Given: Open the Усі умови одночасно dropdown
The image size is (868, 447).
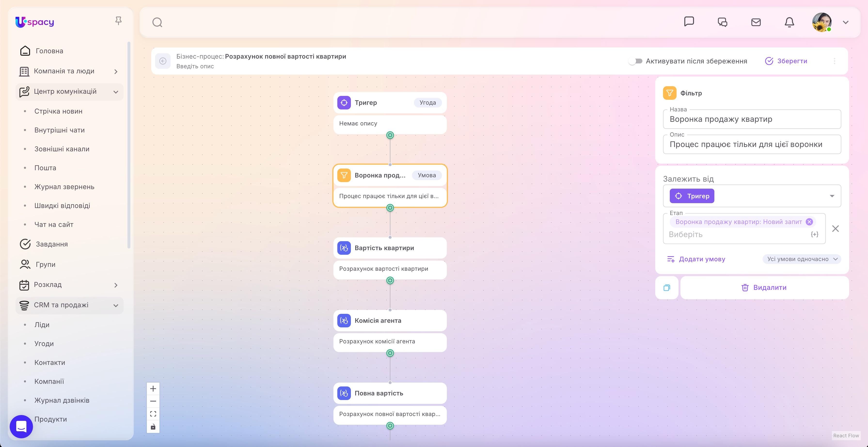Looking at the screenshot, I should [802, 259].
